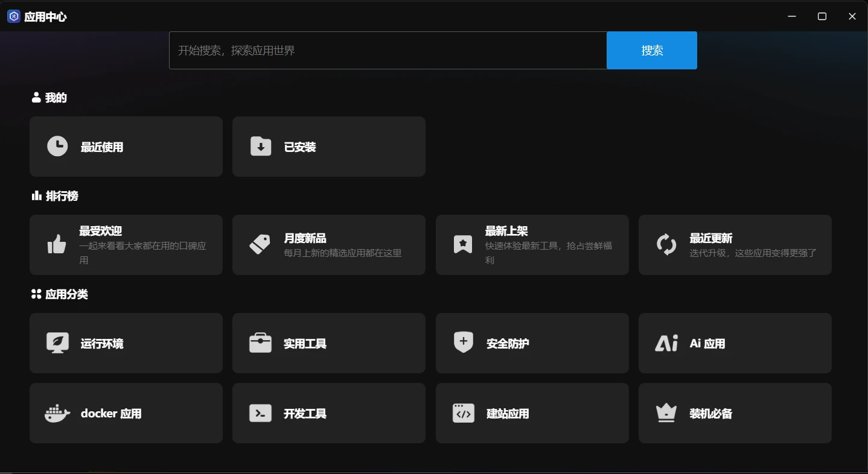Click the price tag icon for 月度新品
This screenshot has width=868, height=474.
(x=260, y=245)
